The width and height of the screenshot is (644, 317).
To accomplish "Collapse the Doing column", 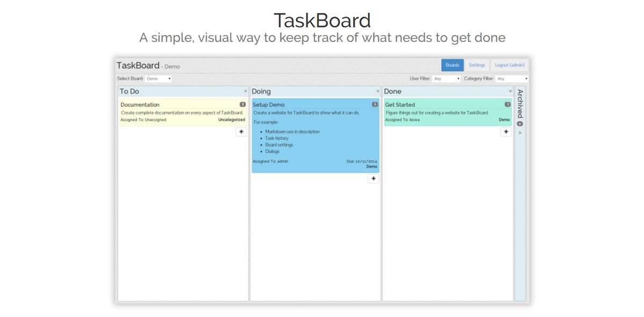I will tap(377, 91).
